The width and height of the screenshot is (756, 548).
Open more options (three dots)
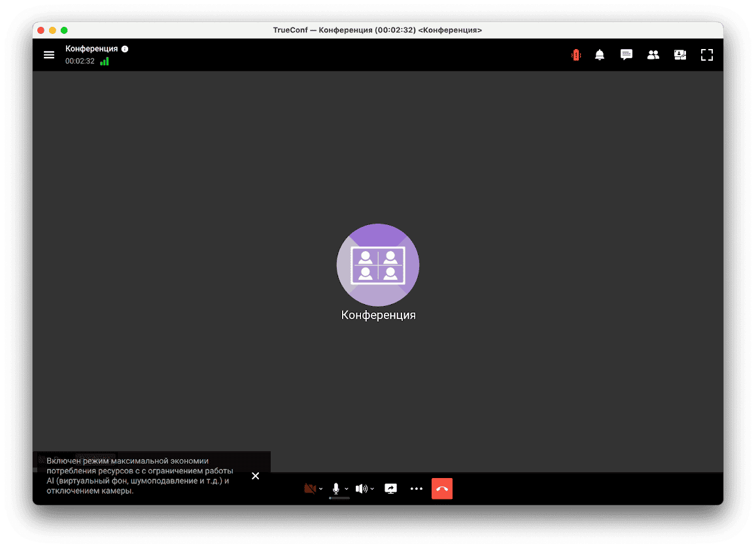(x=417, y=488)
